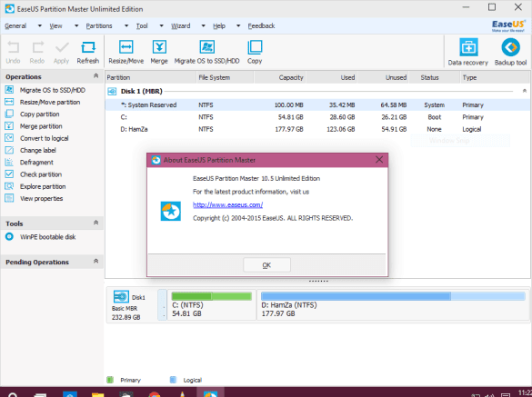Image resolution: width=532 pixels, height=397 pixels.
Task: Click the Feedback menu item
Action: pyautogui.click(x=261, y=25)
